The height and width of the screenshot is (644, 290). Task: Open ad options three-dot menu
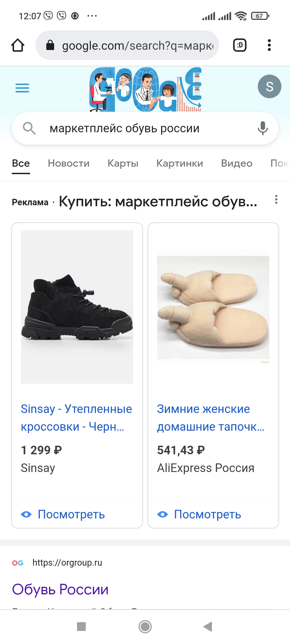[x=276, y=200]
